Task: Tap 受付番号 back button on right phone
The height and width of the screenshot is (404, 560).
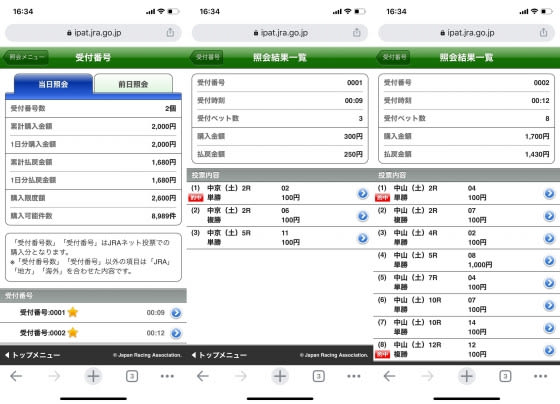Action: [x=394, y=57]
